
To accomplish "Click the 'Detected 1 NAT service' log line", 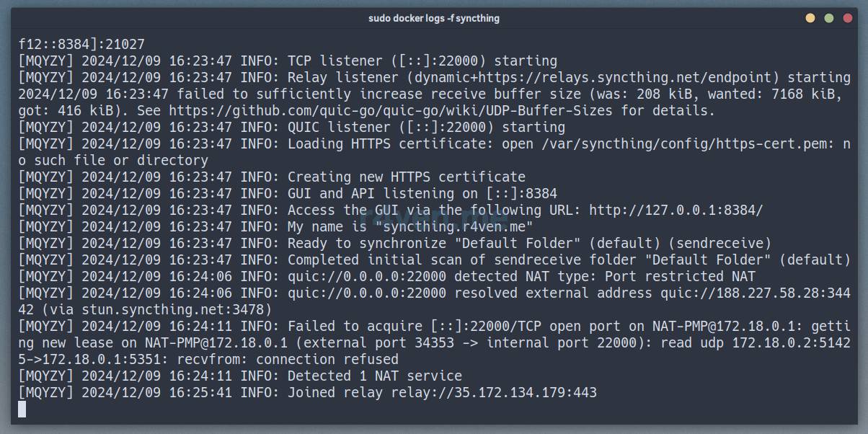I will (374, 376).
